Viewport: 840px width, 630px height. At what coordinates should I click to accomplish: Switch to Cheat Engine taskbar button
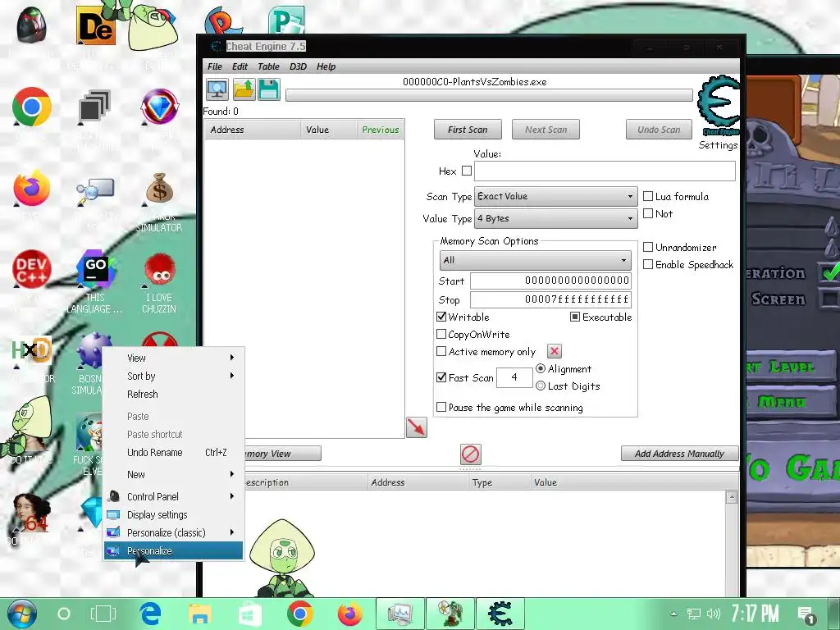pos(500,614)
